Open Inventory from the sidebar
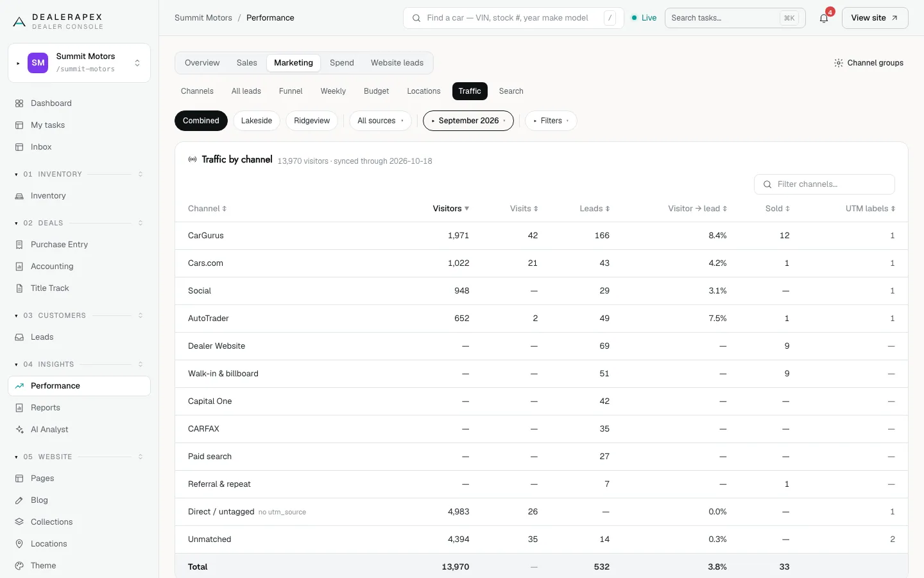Viewport: 924px width, 578px height. [x=79, y=196]
